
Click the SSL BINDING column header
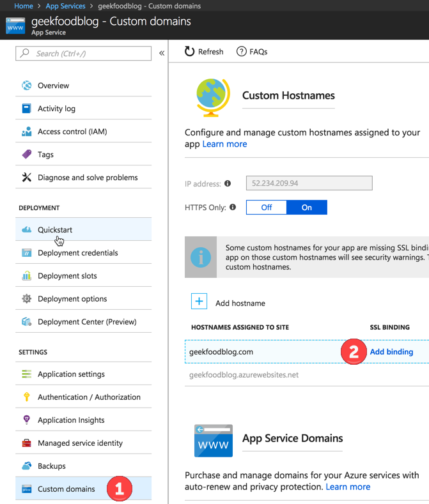pyautogui.click(x=390, y=327)
